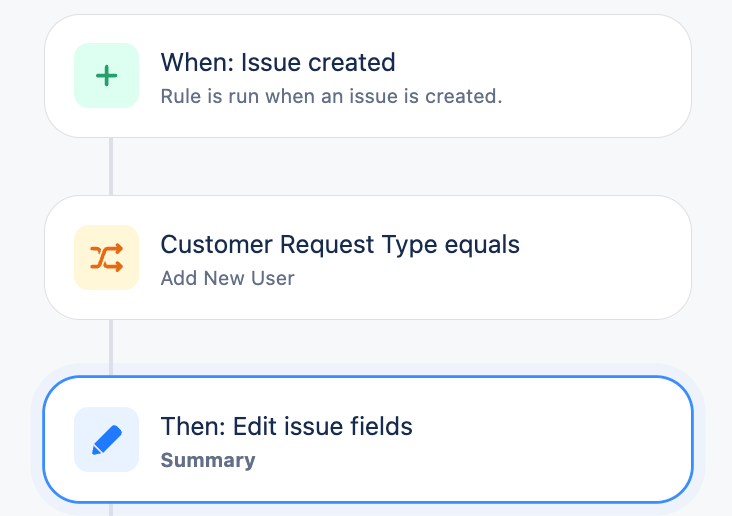
Task: Select the Customer Request Type card's empty right side
Action: (x=600, y=258)
